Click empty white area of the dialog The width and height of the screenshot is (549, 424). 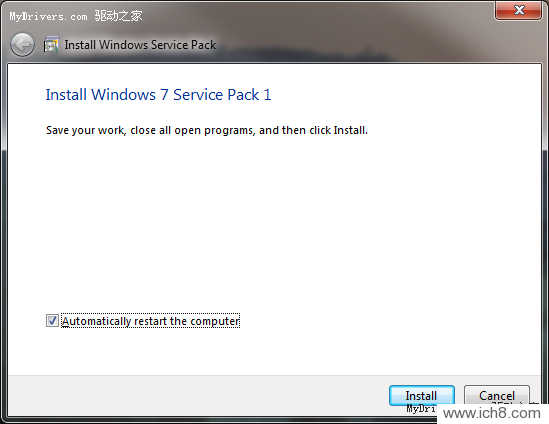click(274, 224)
